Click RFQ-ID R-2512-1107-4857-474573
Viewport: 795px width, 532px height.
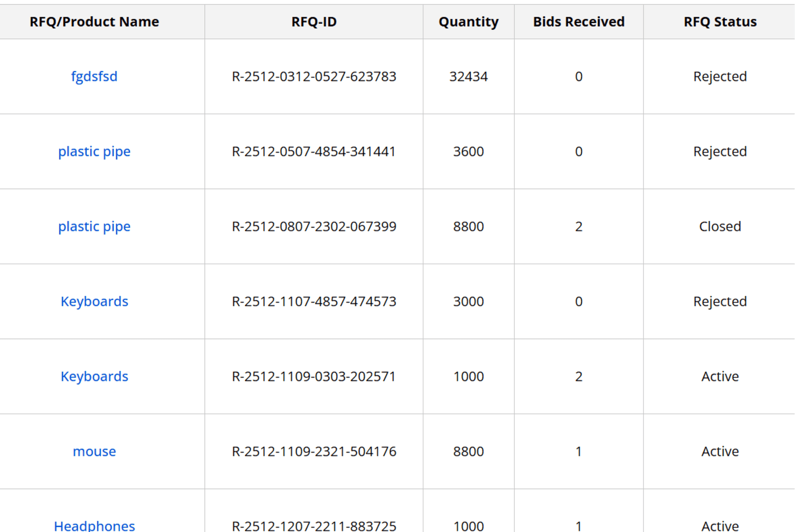click(314, 302)
